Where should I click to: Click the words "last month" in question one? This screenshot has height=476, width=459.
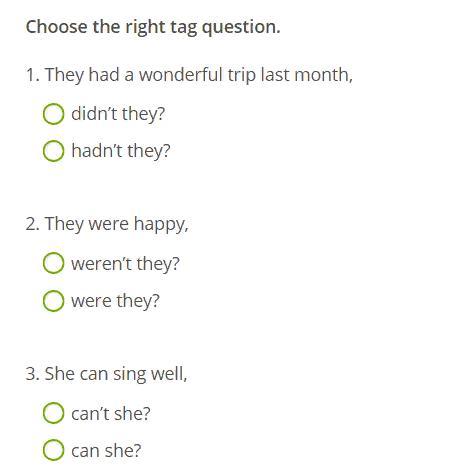click(305, 74)
